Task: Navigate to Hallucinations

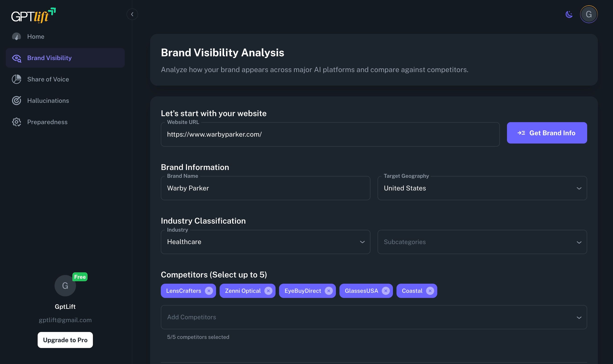Action: click(65, 101)
